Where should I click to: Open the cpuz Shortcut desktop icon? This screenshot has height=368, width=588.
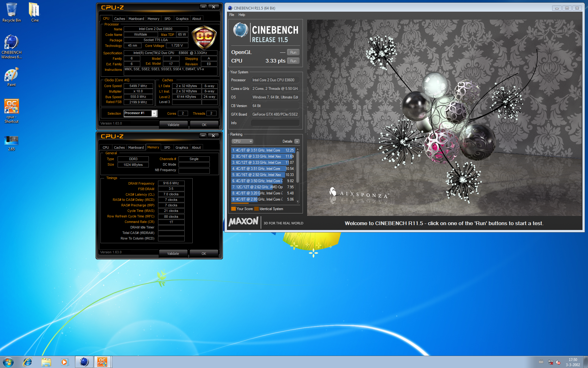pos(11,111)
